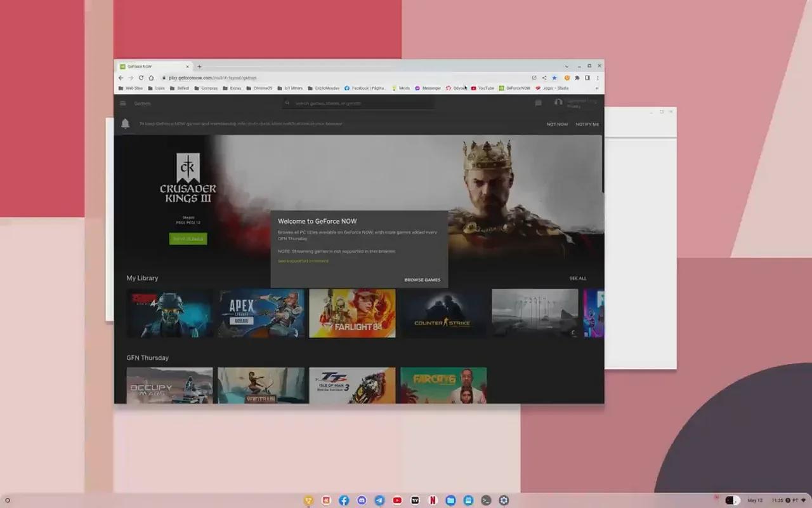Open the tab search dropdown arrow
Image resolution: width=812 pixels, height=508 pixels.
(x=566, y=66)
